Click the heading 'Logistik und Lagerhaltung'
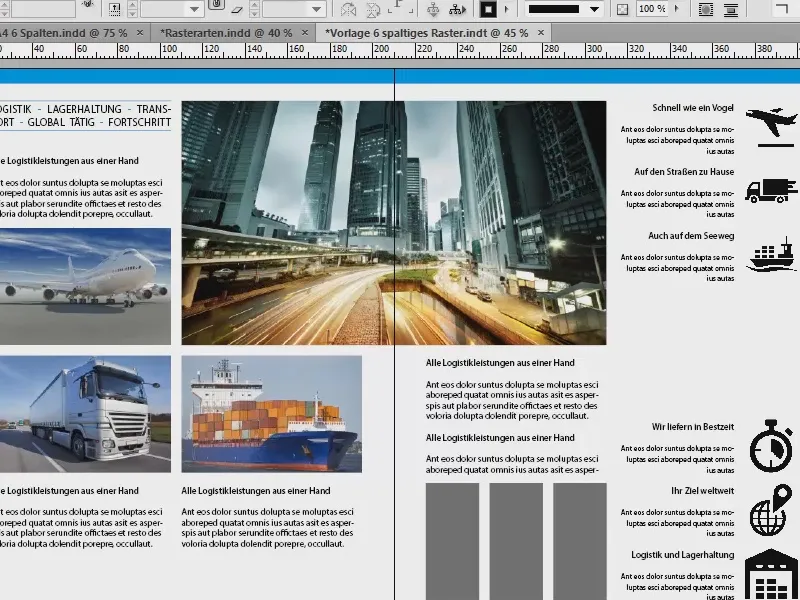 (683, 555)
